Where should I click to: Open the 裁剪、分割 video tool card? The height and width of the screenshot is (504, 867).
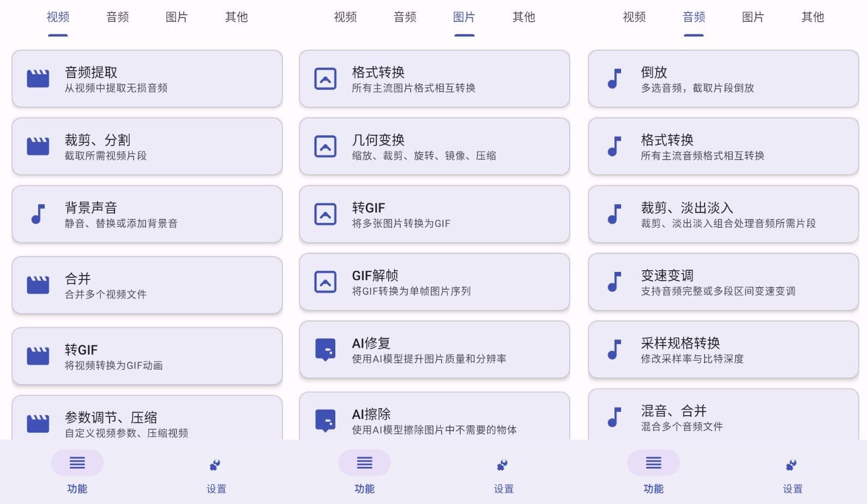(147, 147)
